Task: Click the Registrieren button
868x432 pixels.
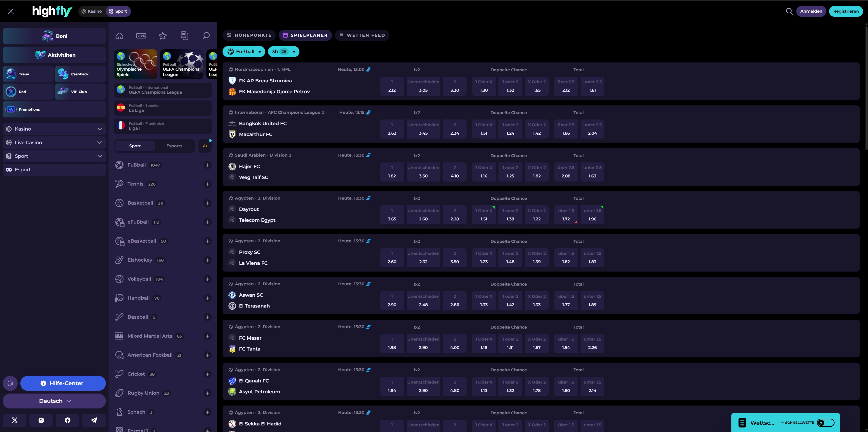Action: pos(845,11)
